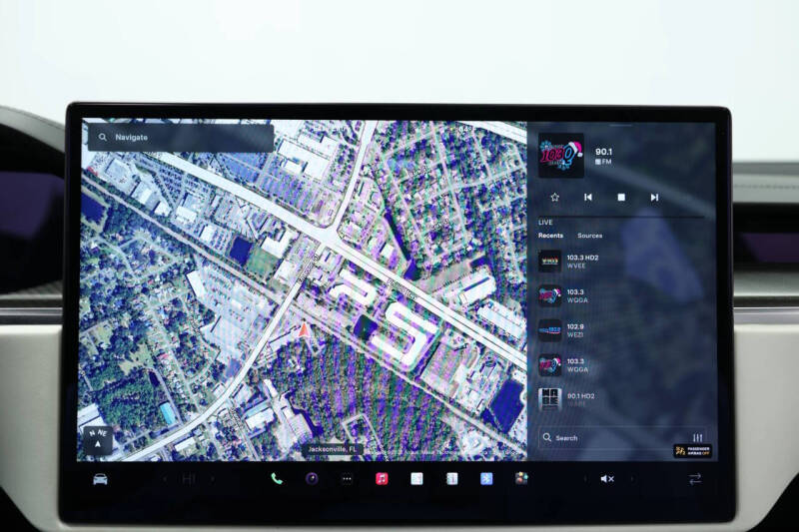Open the purple dashcam camera app
This screenshot has height=532, width=799.
click(x=312, y=479)
